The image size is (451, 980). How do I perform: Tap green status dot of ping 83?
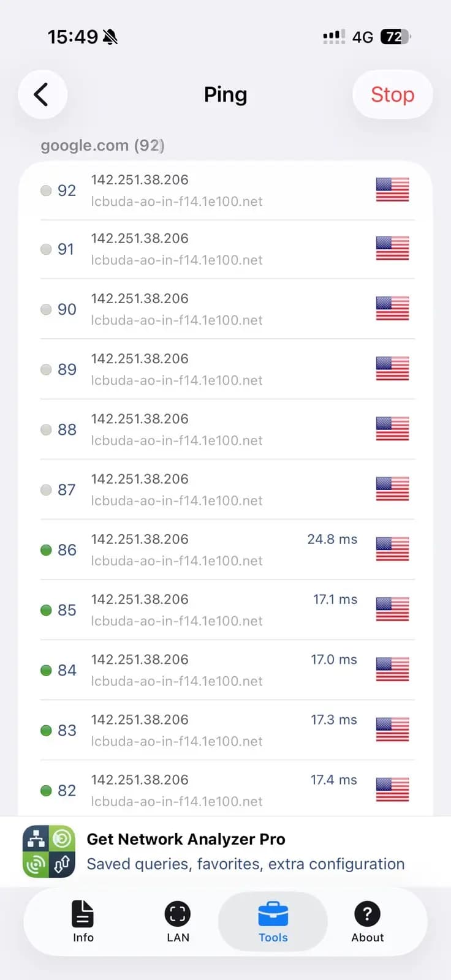coord(46,730)
